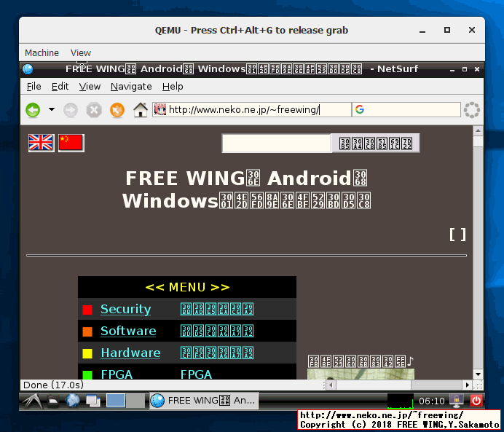Click the Done (17.0s) status text
This screenshot has height=432, width=504.
click(53, 385)
